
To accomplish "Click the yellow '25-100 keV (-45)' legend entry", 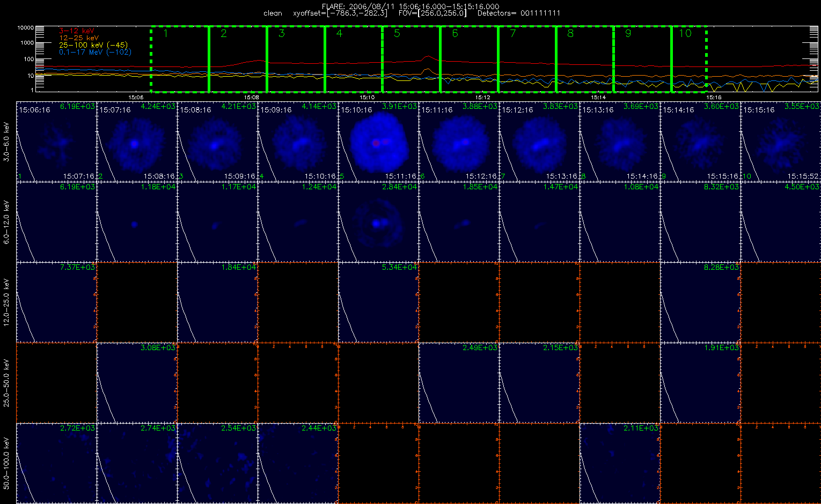I will (93, 45).
